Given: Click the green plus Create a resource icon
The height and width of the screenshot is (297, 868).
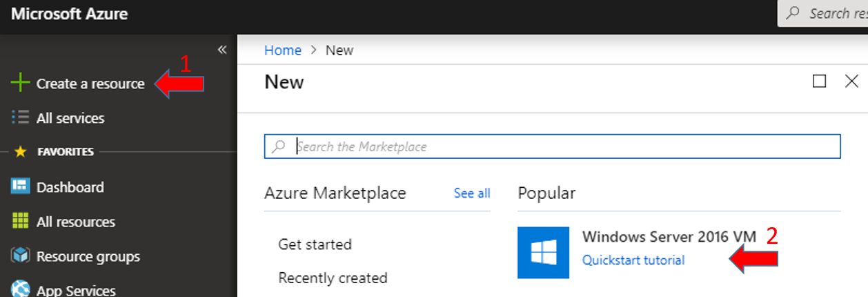Looking at the screenshot, I should tap(21, 84).
